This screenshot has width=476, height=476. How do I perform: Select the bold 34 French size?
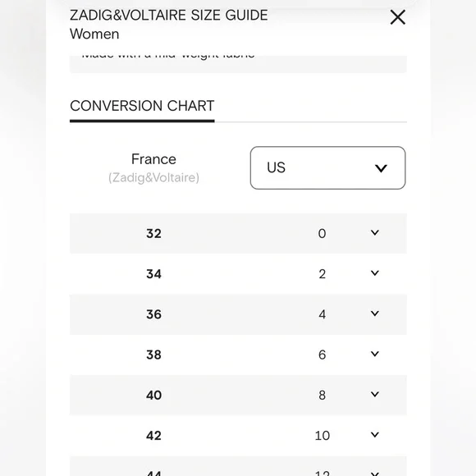click(153, 274)
